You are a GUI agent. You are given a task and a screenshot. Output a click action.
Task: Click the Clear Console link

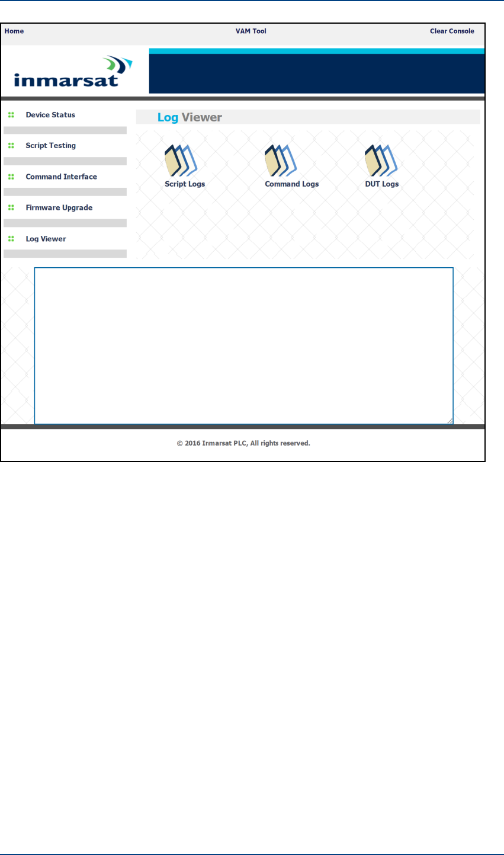pyautogui.click(x=452, y=31)
